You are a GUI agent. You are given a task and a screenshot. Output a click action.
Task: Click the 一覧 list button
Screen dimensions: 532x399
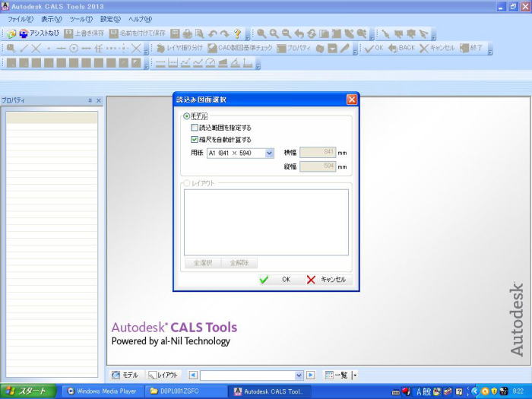click(336, 375)
